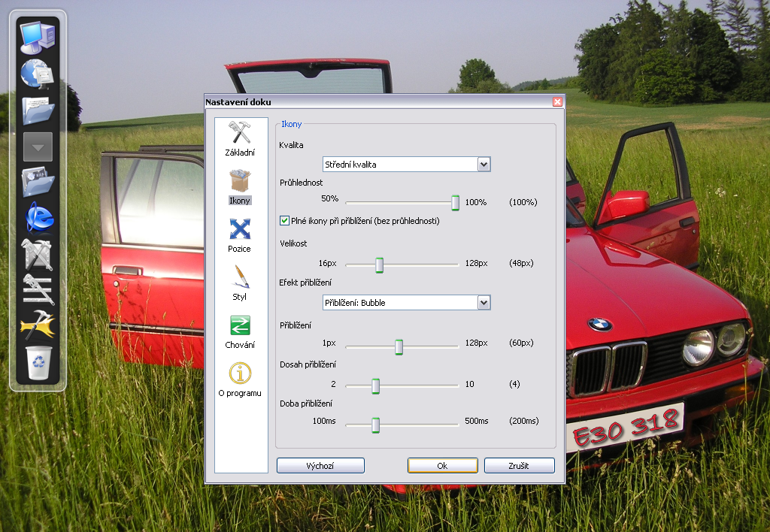Open the hammer settings icon in dock
The width and height of the screenshot is (770, 532).
click(x=38, y=325)
